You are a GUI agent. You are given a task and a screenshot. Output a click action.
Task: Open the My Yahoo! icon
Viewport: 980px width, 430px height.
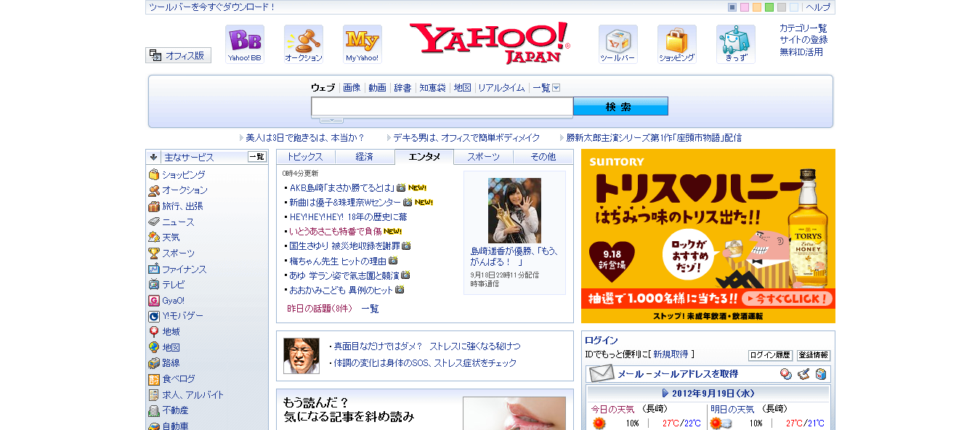(x=363, y=44)
